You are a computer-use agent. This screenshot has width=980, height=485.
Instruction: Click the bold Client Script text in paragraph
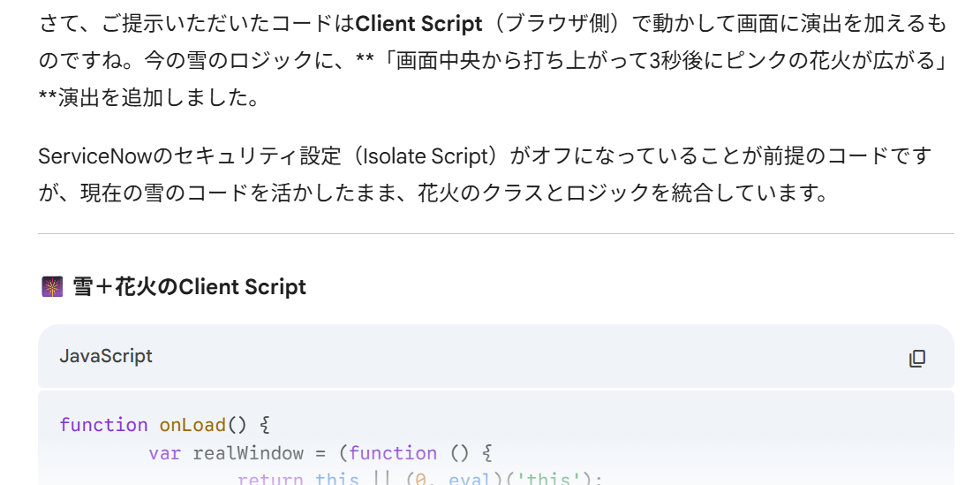pyautogui.click(x=418, y=25)
